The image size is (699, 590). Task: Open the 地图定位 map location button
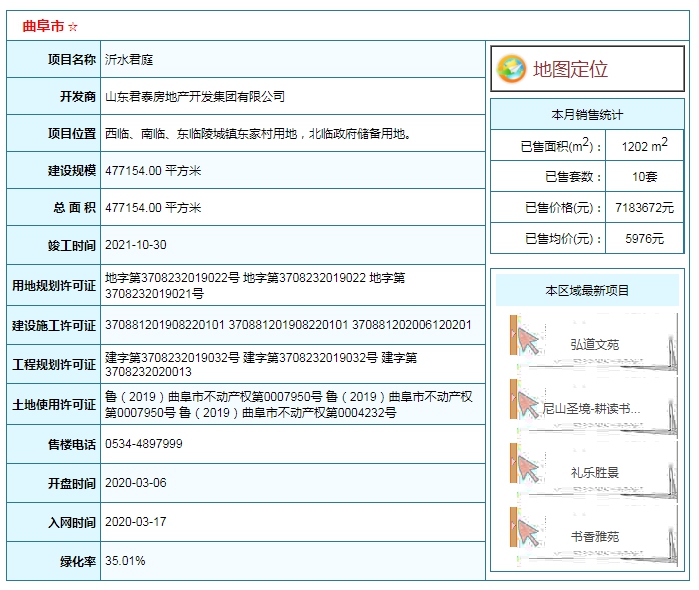(x=587, y=69)
